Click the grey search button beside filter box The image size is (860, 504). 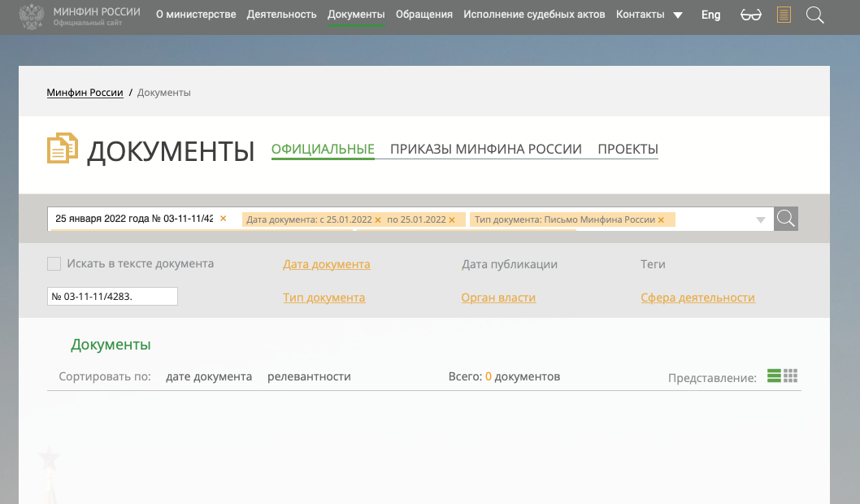786,219
